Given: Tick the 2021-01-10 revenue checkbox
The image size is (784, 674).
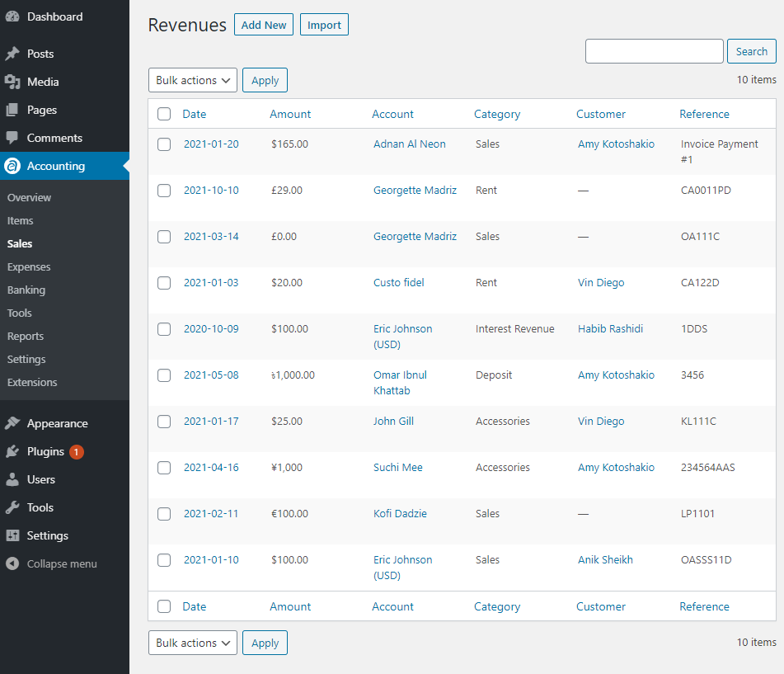Looking at the screenshot, I should [x=164, y=560].
